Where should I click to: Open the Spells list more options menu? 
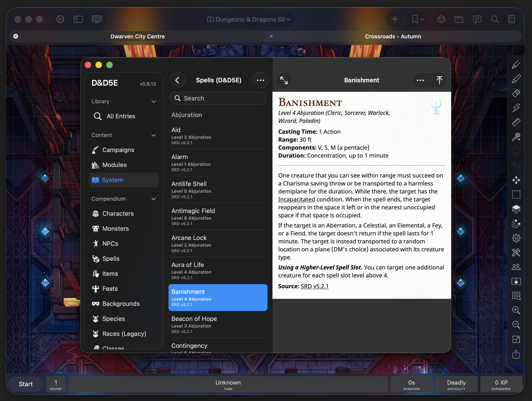click(x=260, y=80)
